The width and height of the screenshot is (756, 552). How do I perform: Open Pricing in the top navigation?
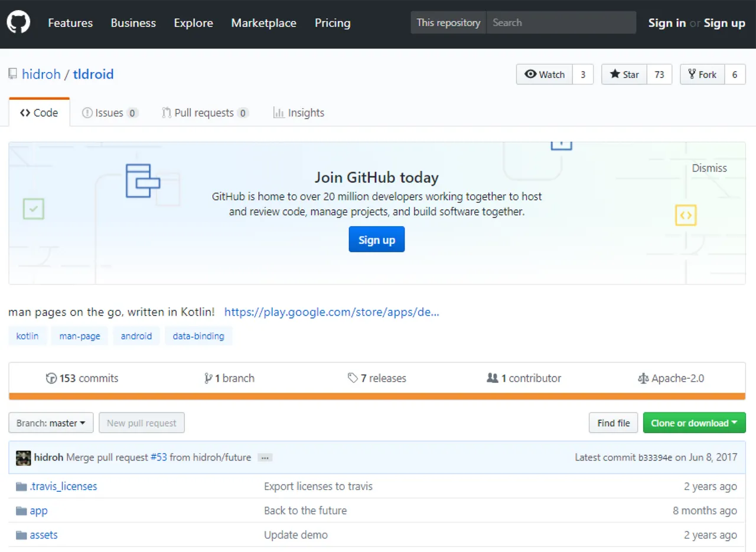(x=333, y=23)
